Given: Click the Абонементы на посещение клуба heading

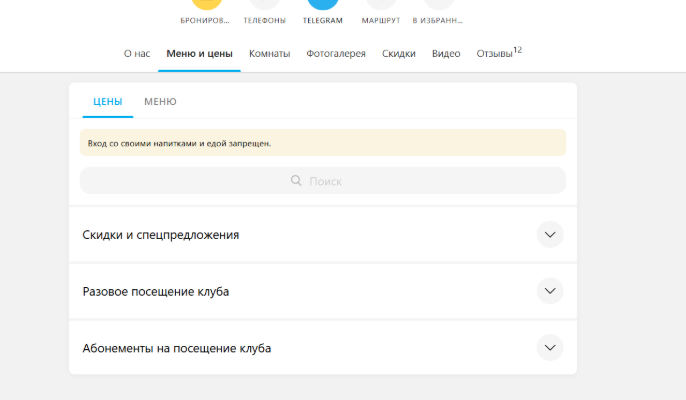Looking at the screenshot, I should tap(177, 348).
